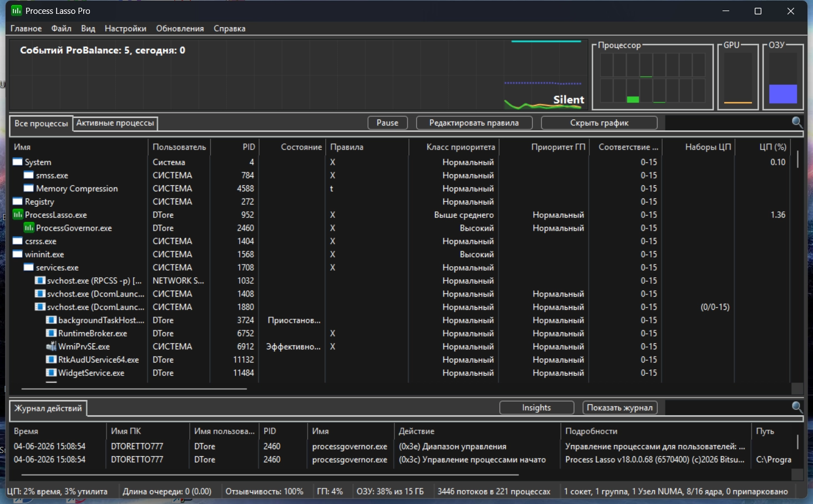Open the Настройки menu
The image size is (813, 504).
click(x=125, y=28)
